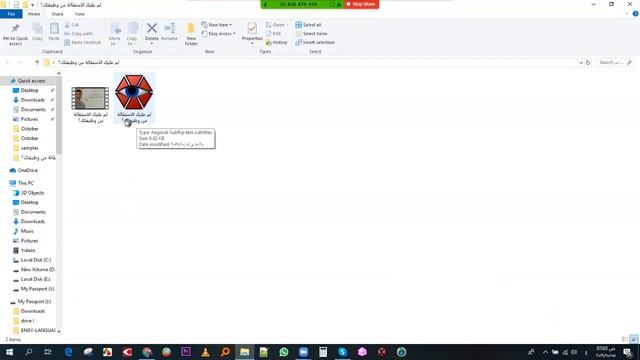Open address bar history dropdown

(580, 62)
